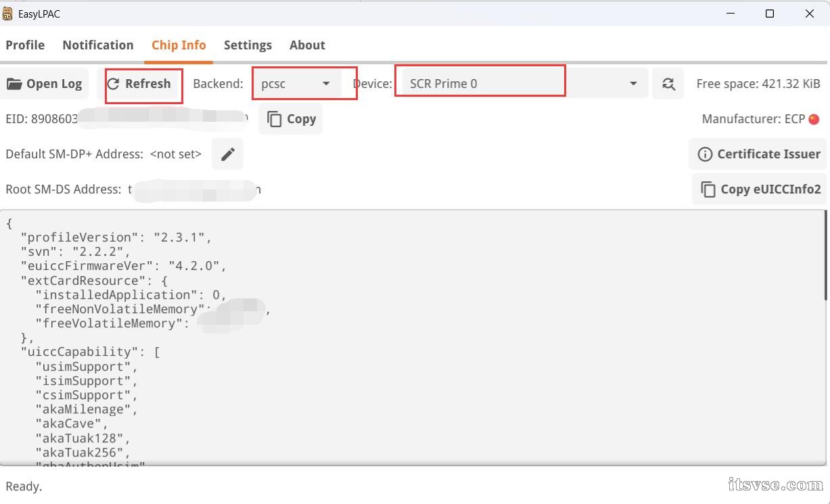Open the Notification tab
Viewport: 830px width, 504px height.
98,45
